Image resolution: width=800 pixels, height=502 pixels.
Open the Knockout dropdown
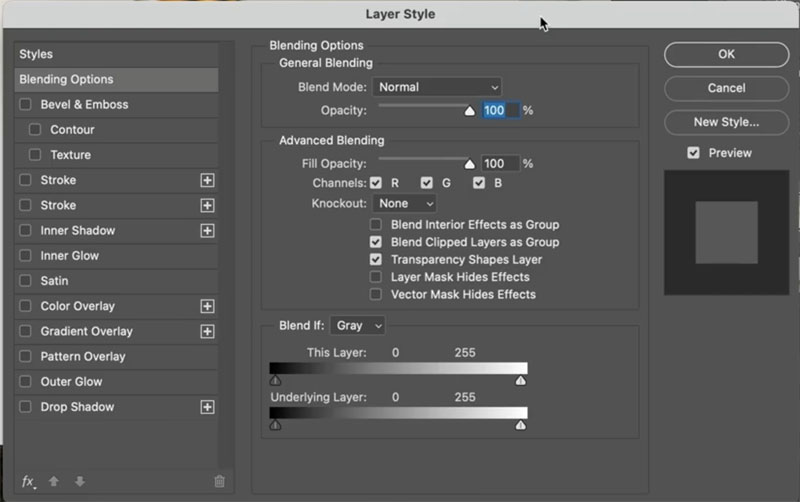click(405, 204)
